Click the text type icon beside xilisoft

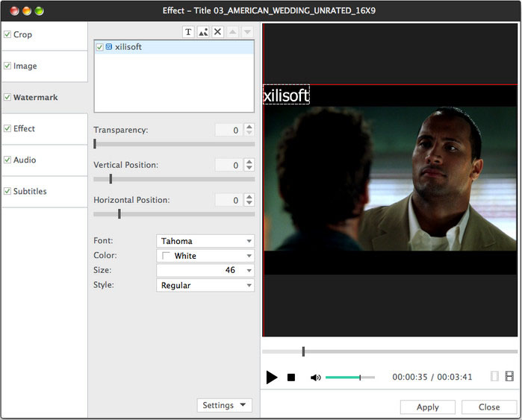click(109, 47)
